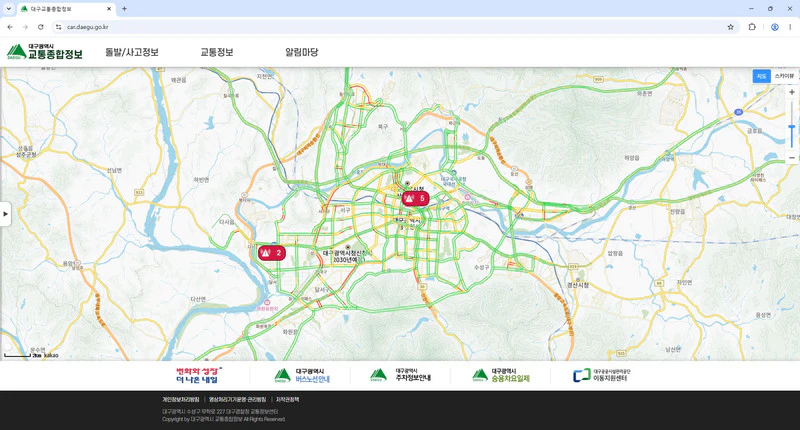Open a new browser tab
This screenshot has width=800, height=430.
[x=124, y=9]
